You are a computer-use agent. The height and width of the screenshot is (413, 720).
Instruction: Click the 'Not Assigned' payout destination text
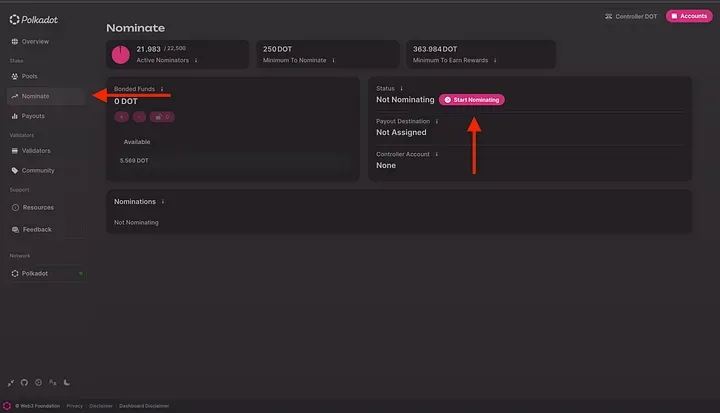pyautogui.click(x=401, y=132)
